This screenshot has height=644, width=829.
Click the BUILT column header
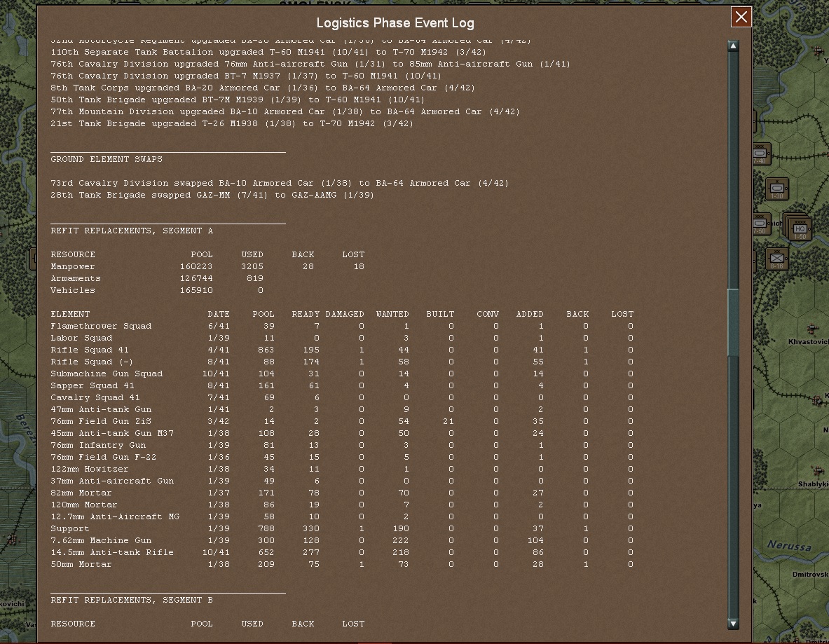pos(440,314)
